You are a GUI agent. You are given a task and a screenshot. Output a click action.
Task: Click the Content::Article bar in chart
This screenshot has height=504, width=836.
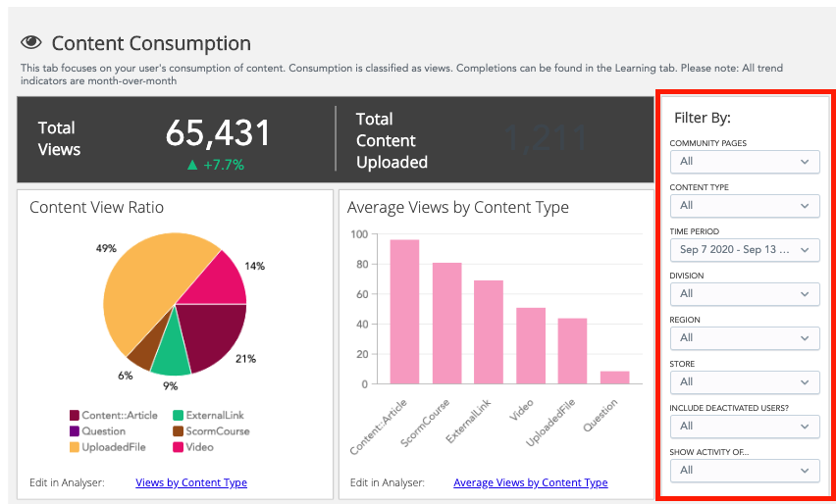(x=404, y=312)
